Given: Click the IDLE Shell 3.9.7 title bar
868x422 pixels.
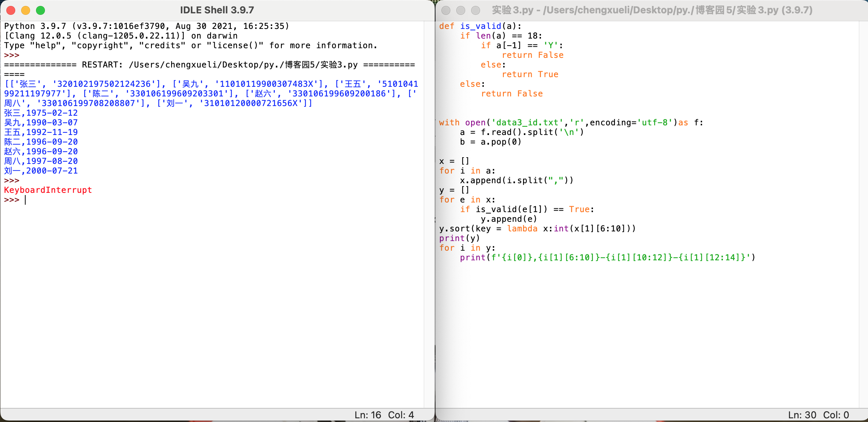Looking at the screenshot, I should [x=217, y=10].
